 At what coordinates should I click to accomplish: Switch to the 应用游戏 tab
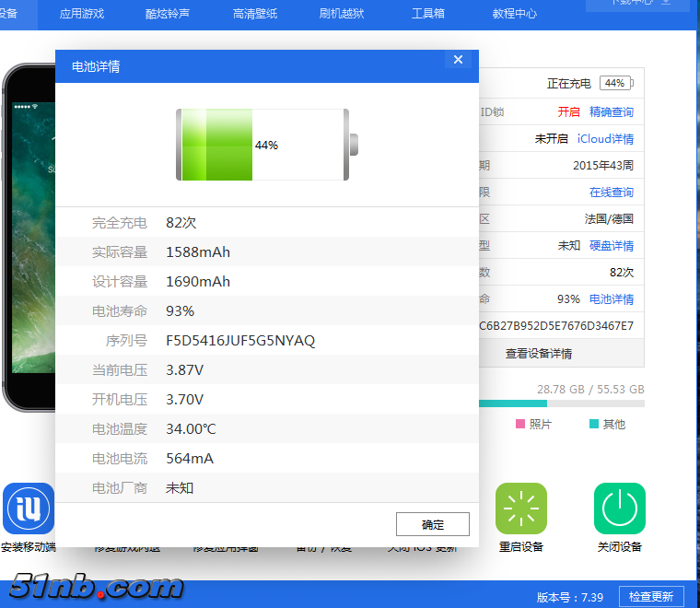(x=82, y=14)
